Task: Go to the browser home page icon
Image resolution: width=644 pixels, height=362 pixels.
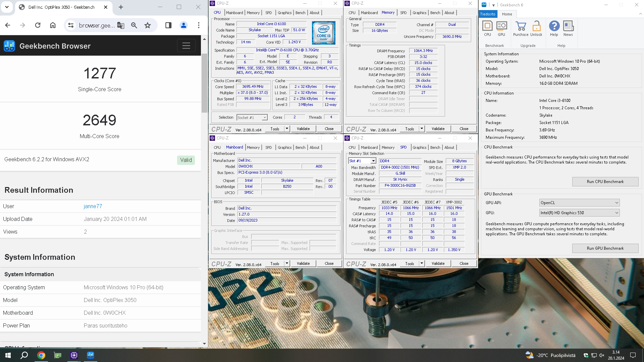Action: click(53, 25)
